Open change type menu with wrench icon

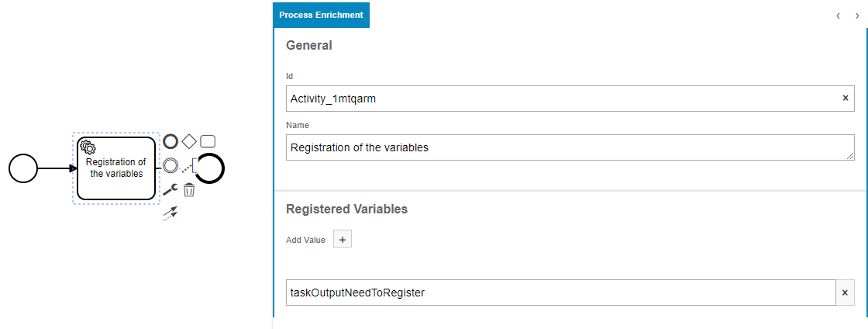[170, 189]
